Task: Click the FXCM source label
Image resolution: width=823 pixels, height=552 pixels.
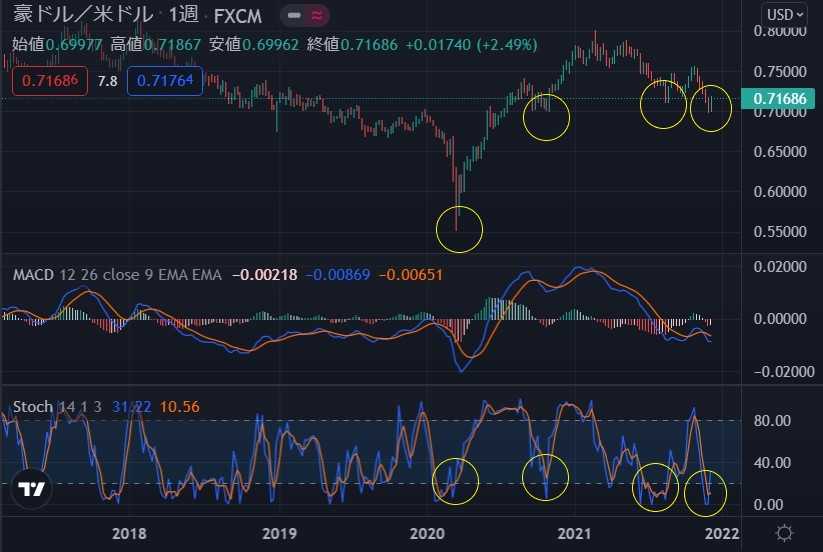Action: [238, 16]
